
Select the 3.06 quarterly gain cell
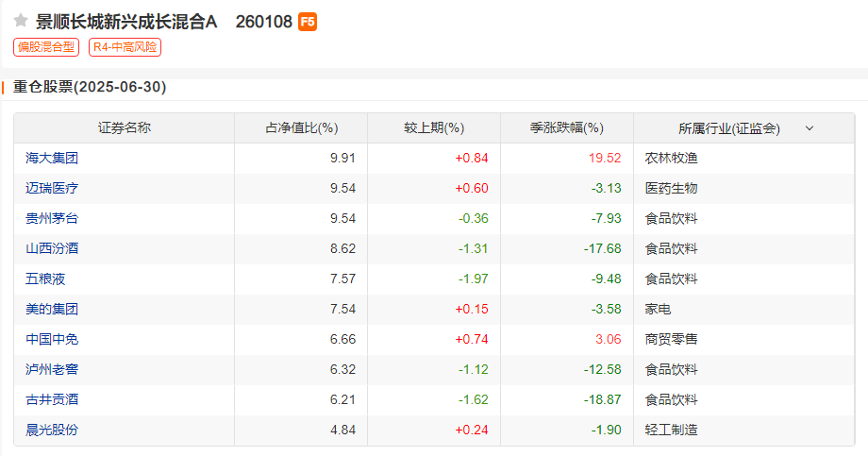(x=609, y=339)
